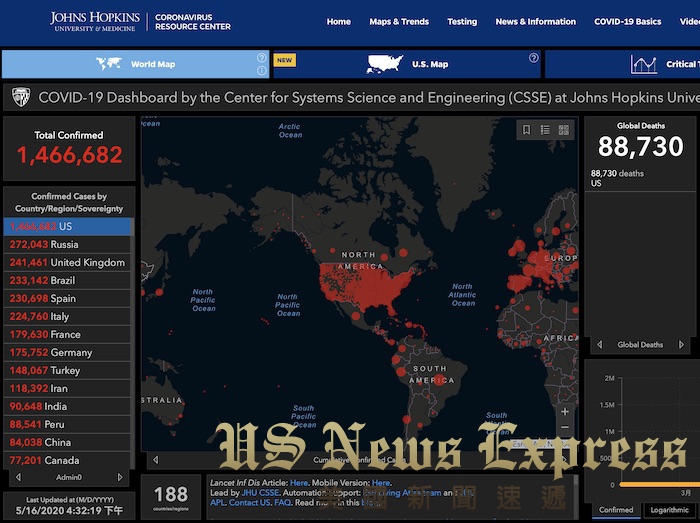The width and height of the screenshot is (700, 523).
Task: Click World Map question mark help icon
Action: pyautogui.click(x=262, y=58)
